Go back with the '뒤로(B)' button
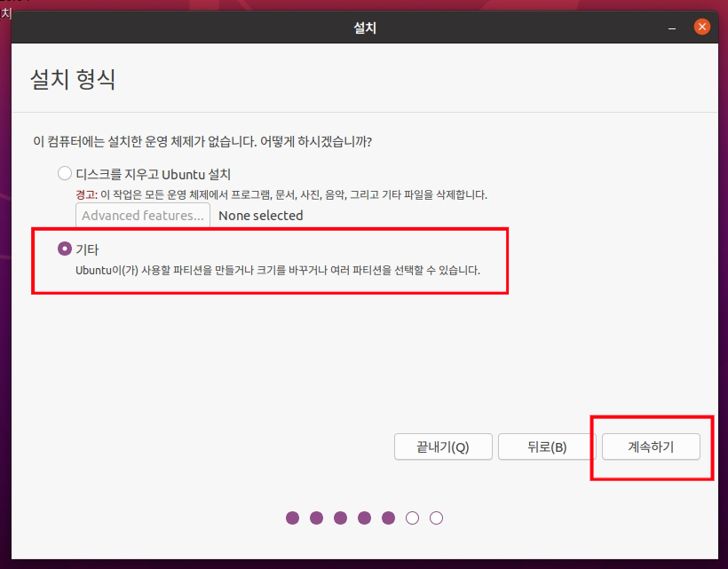728x569 pixels. click(x=547, y=447)
